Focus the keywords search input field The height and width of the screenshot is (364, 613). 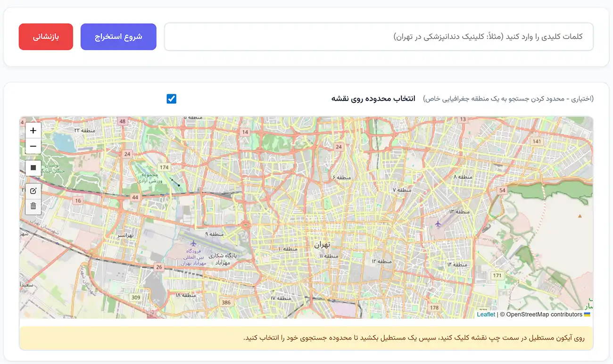[x=379, y=37]
